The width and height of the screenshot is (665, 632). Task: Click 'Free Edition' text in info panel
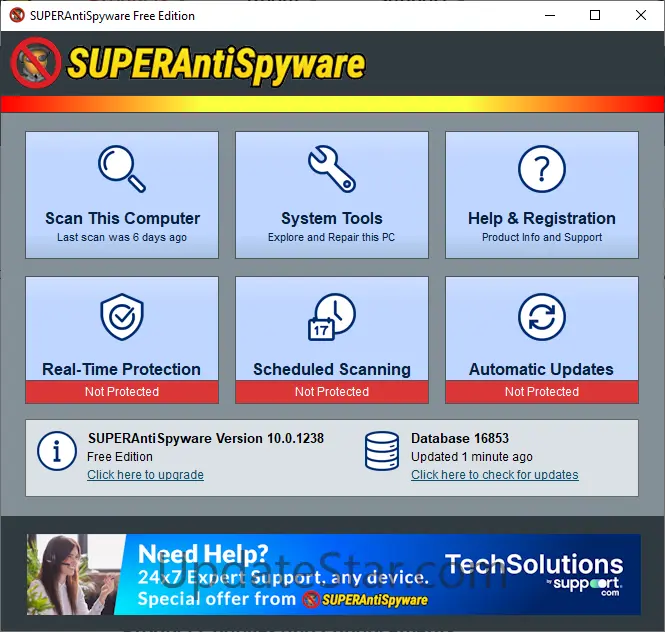[120, 456]
